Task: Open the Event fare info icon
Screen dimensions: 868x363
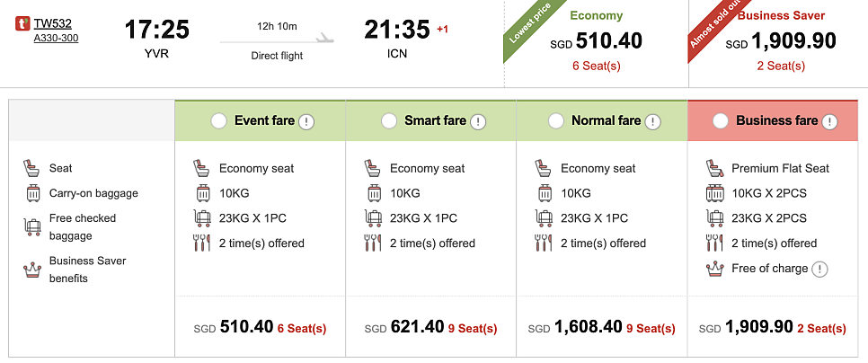Action: [306, 121]
